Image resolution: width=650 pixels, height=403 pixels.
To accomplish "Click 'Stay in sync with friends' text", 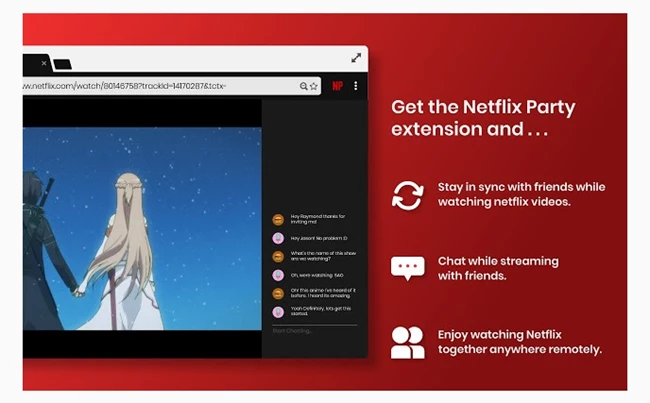I will [x=521, y=194].
